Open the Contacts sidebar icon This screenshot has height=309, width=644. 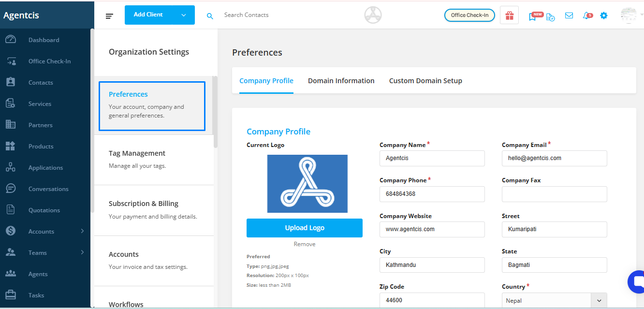[11, 82]
